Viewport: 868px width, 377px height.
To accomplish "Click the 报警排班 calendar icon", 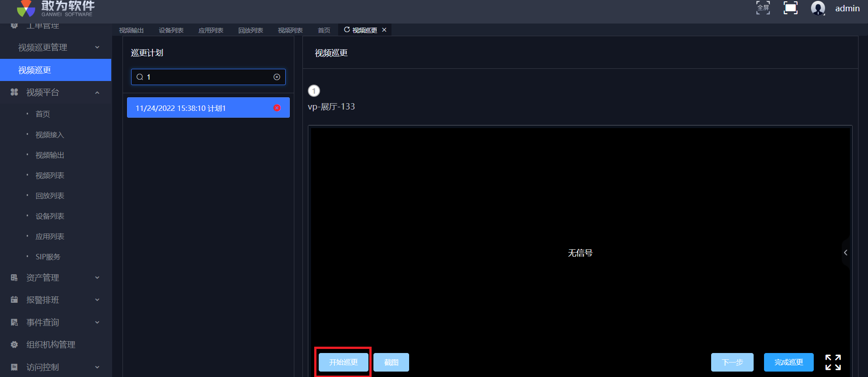I will click(14, 300).
